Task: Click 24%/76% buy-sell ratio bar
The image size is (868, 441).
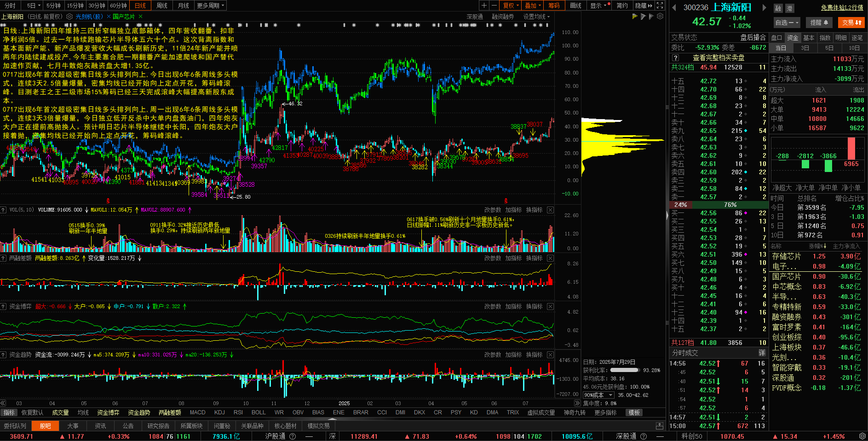Action: tap(719, 205)
